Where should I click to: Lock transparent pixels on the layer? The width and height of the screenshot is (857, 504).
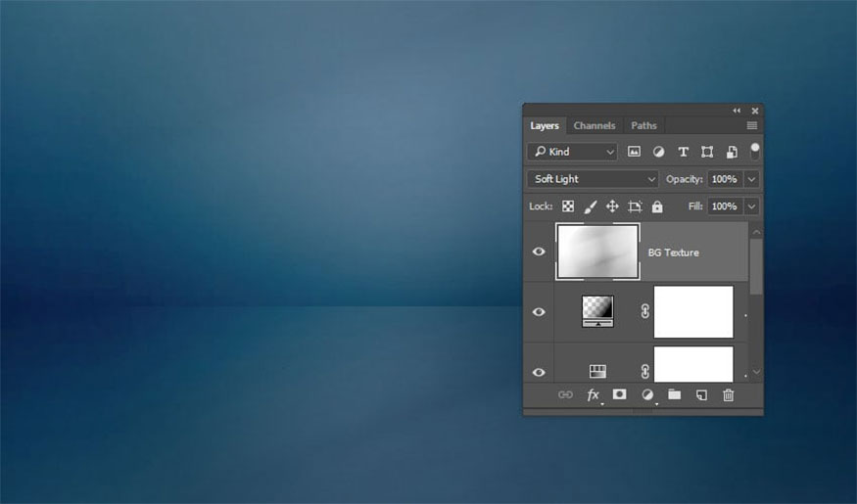pos(568,206)
